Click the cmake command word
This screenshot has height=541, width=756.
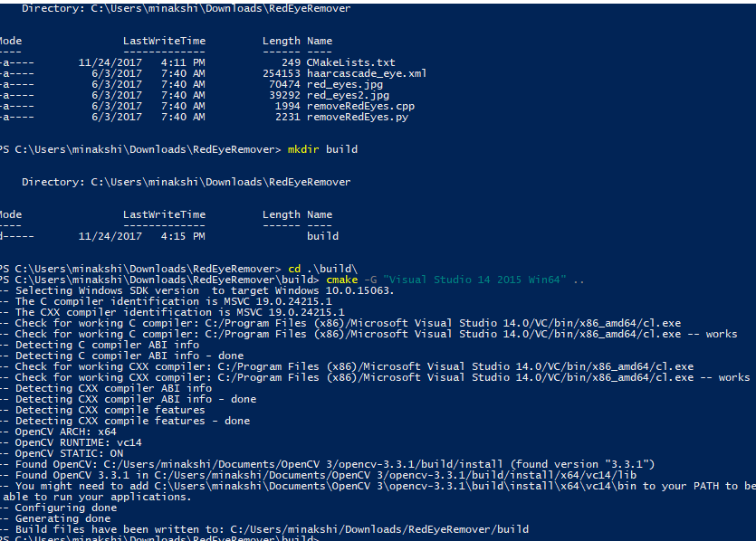(342, 280)
